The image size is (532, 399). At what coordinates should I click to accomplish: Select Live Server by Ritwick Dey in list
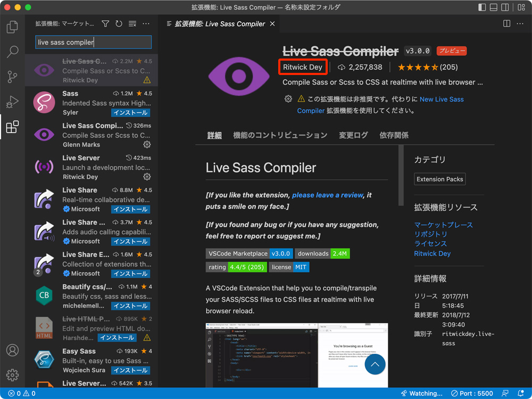[x=92, y=167]
